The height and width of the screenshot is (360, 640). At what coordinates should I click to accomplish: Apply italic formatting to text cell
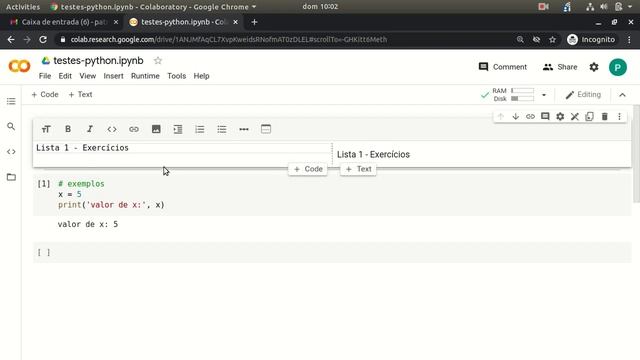pos(90,129)
